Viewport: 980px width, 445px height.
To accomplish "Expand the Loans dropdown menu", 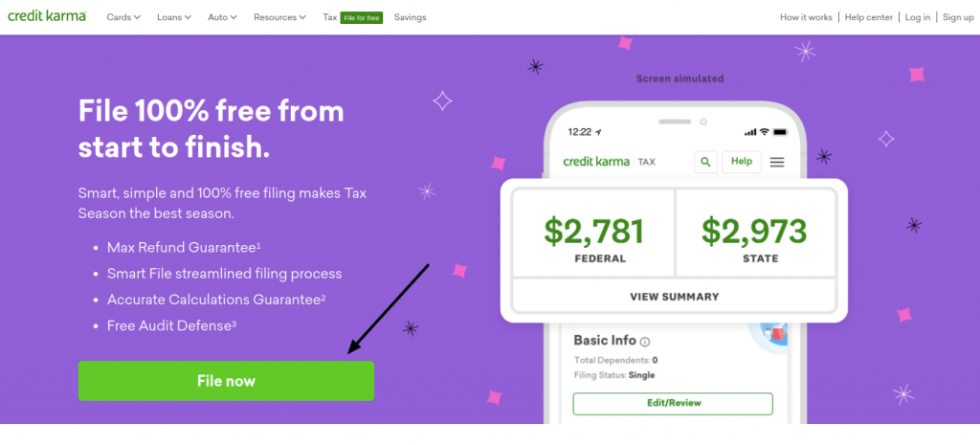I will (174, 17).
